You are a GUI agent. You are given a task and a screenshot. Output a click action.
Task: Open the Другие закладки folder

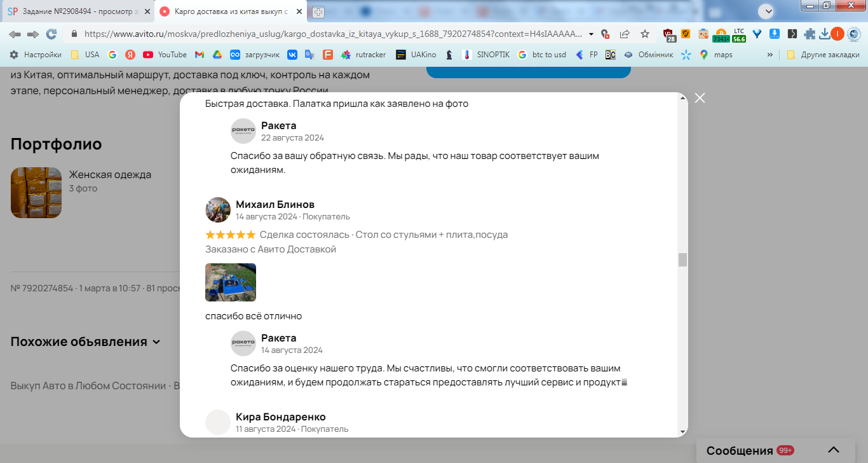pos(823,55)
